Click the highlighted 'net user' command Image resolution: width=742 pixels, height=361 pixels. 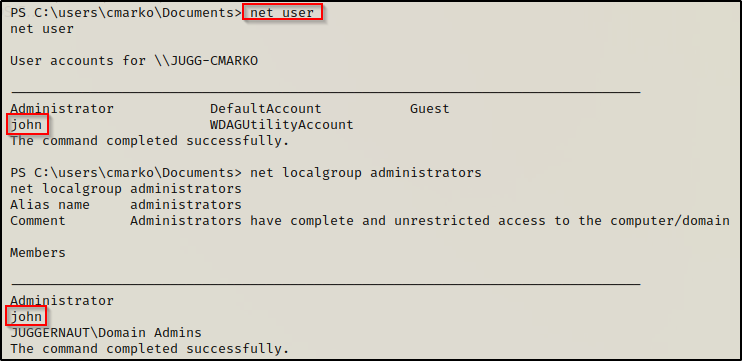[283, 12]
